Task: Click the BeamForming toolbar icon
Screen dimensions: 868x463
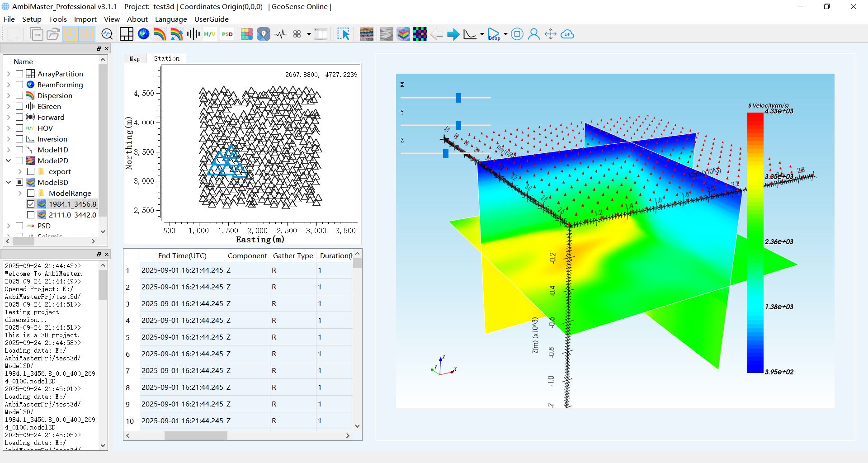Action: pyautogui.click(x=144, y=34)
